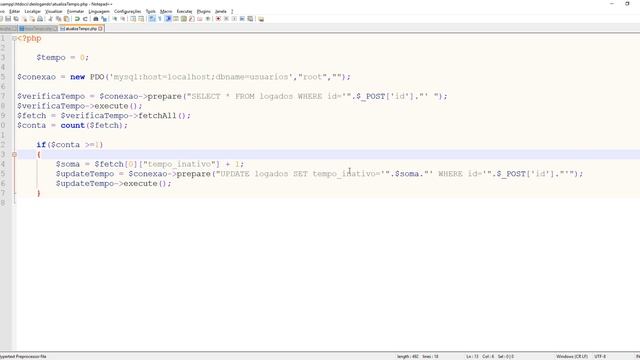Click the Redo toolbar icon
Screen dimensions: 640x360
(x=85, y=19)
